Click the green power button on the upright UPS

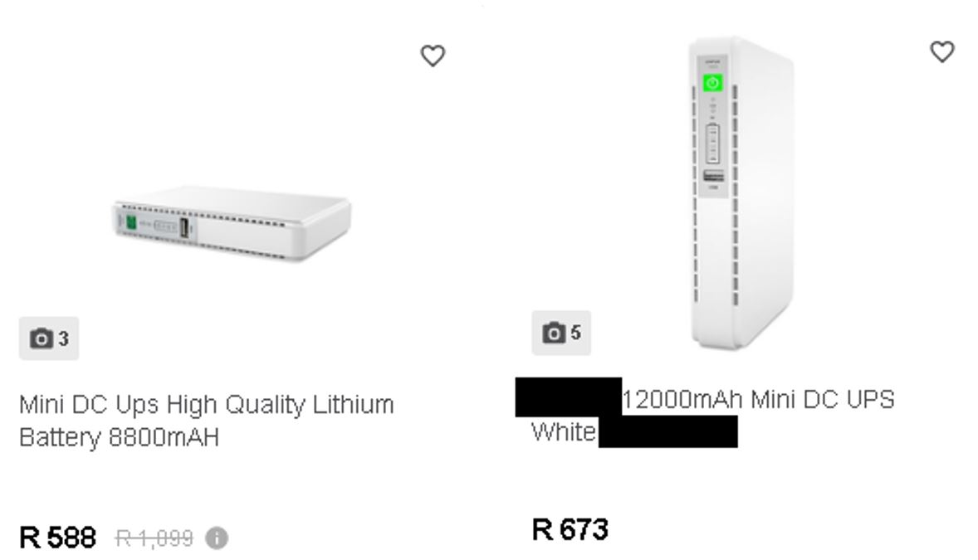click(713, 83)
